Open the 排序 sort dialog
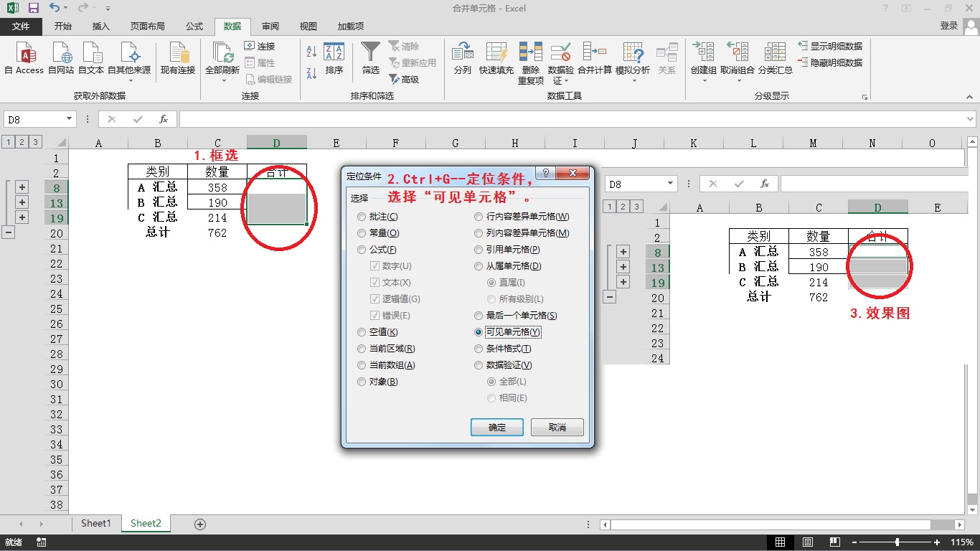 [334, 58]
